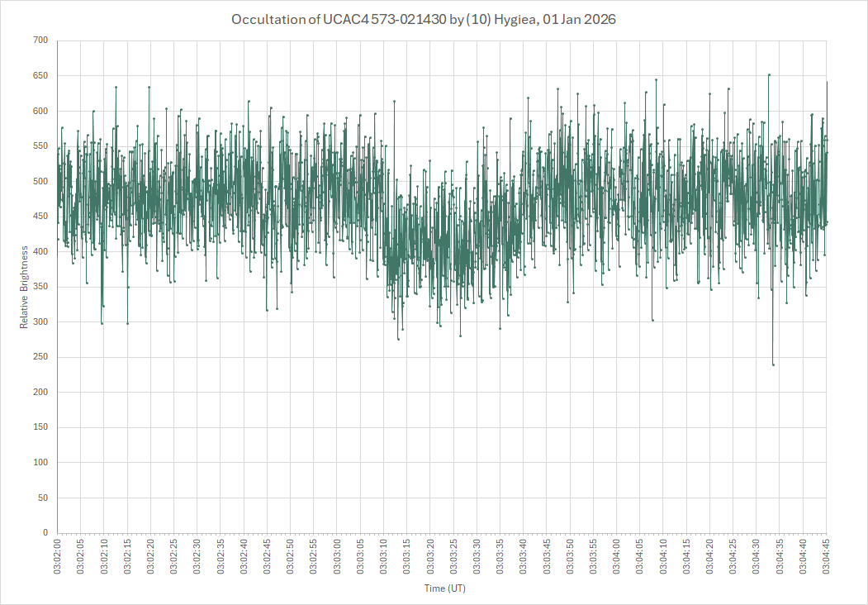Select the 'Relative Brightness' vertical axis title
This screenshot has height=605, width=868.
(x=25, y=287)
